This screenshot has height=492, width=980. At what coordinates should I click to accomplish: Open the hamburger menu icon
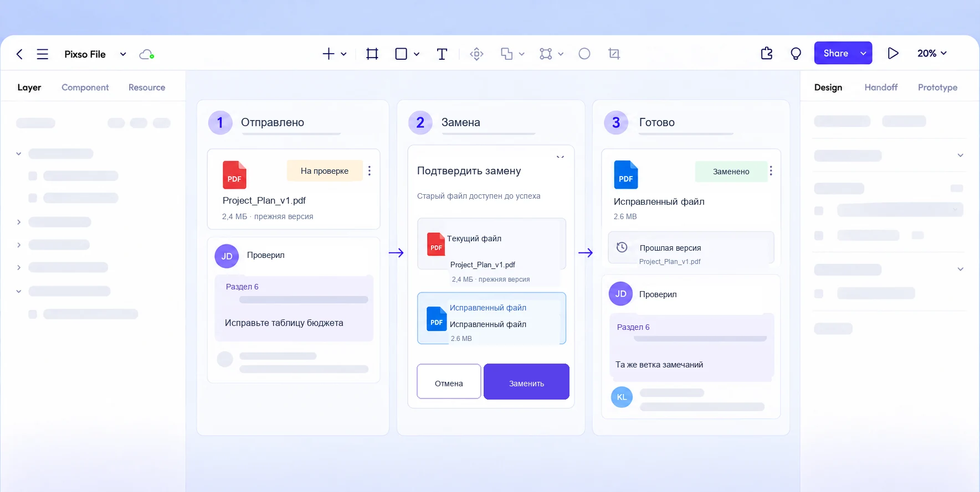coord(43,54)
